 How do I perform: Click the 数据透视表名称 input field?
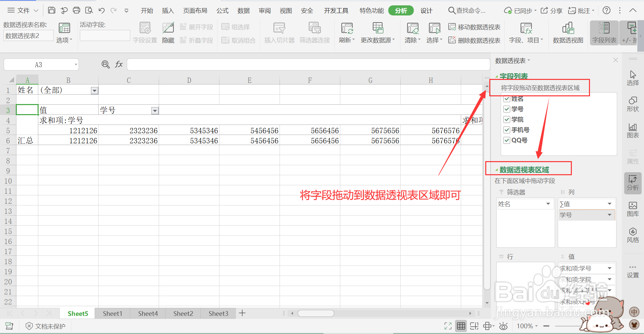(29, 36)
